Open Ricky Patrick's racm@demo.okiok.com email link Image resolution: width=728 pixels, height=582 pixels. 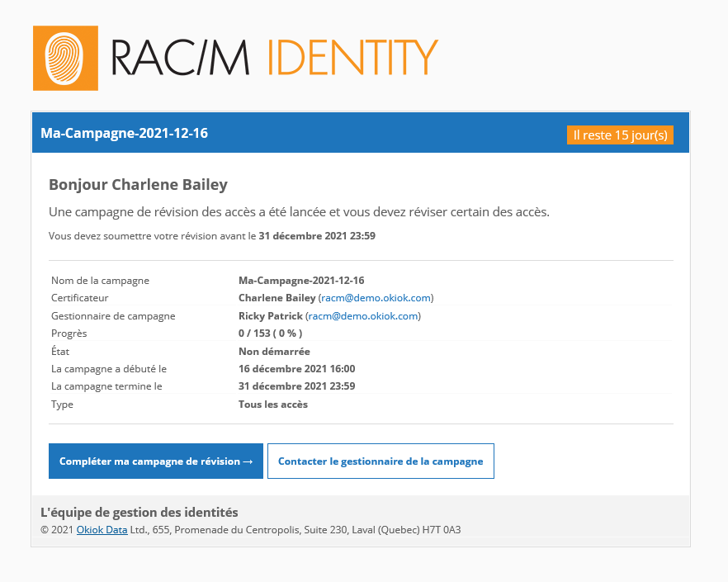click(363, 316)
